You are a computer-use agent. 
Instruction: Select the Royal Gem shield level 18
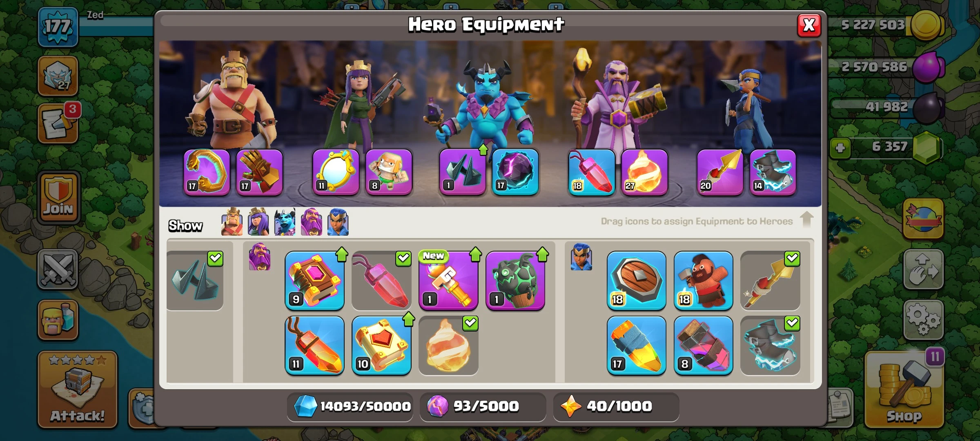click(x=636, y=280)
